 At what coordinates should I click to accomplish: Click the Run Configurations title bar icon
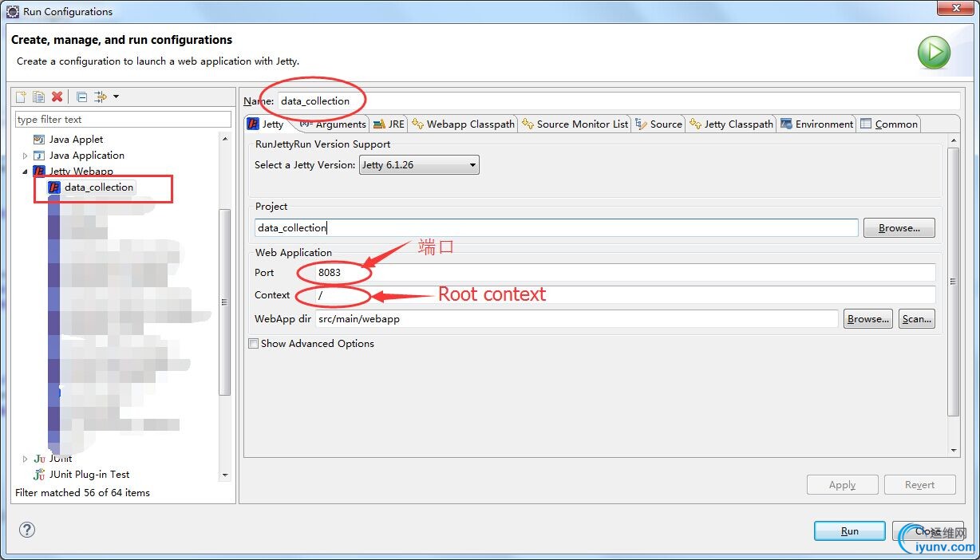(x=13, y=12)
